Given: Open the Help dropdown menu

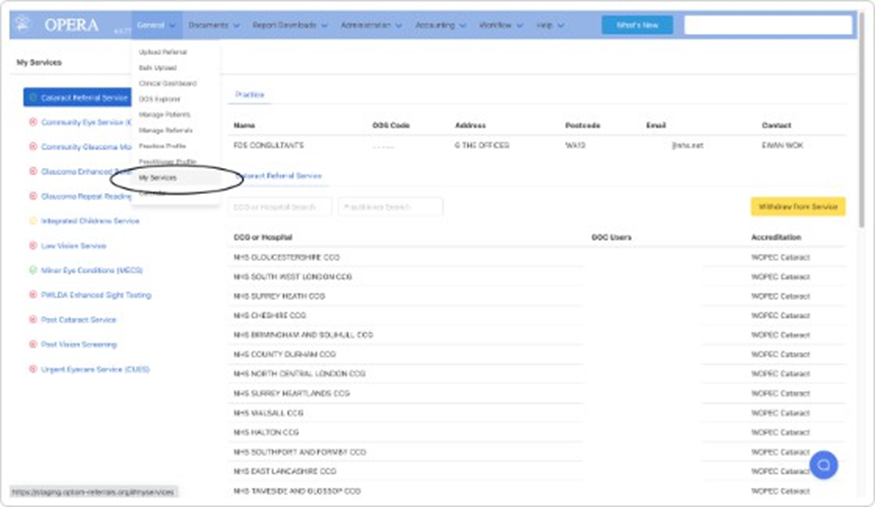Looking at the screenshot, I should click(550, 25).
